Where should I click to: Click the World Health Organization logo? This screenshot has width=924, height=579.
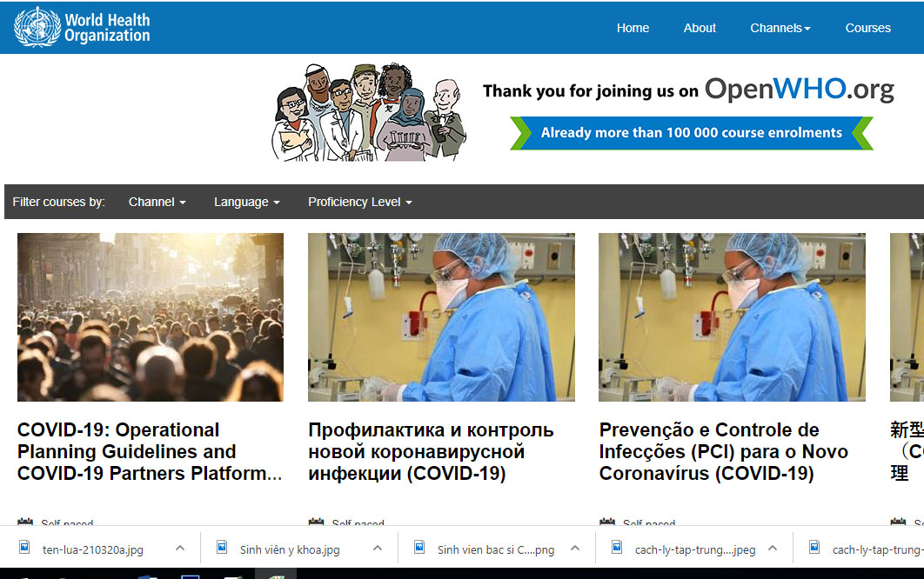82,27
